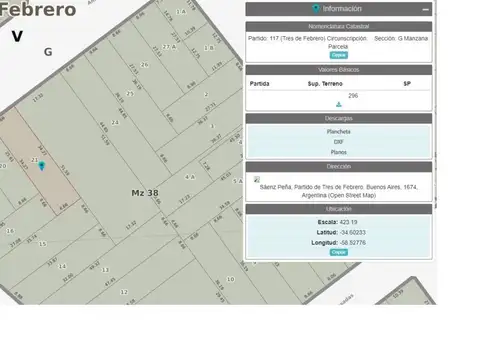This screenshot has width=480, height=360.
Task: Open the Plancheta download link
Action: tap(339, 132)
